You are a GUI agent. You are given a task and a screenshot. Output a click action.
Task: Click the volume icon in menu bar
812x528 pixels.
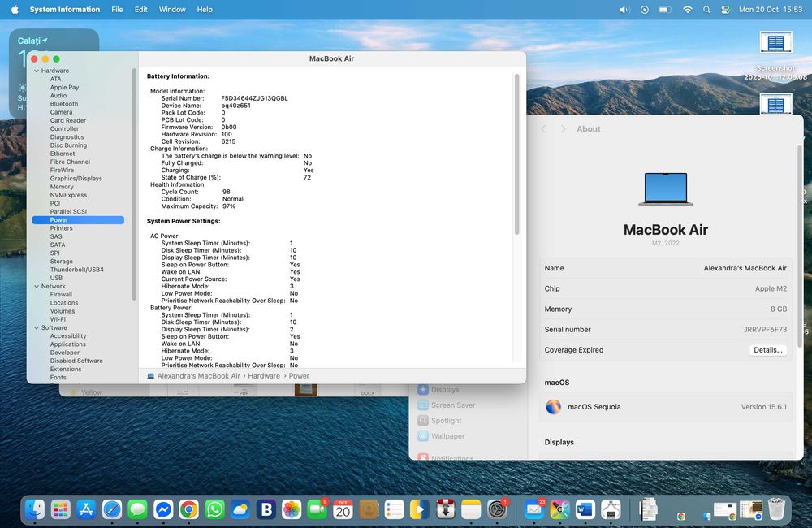(624, 10)
